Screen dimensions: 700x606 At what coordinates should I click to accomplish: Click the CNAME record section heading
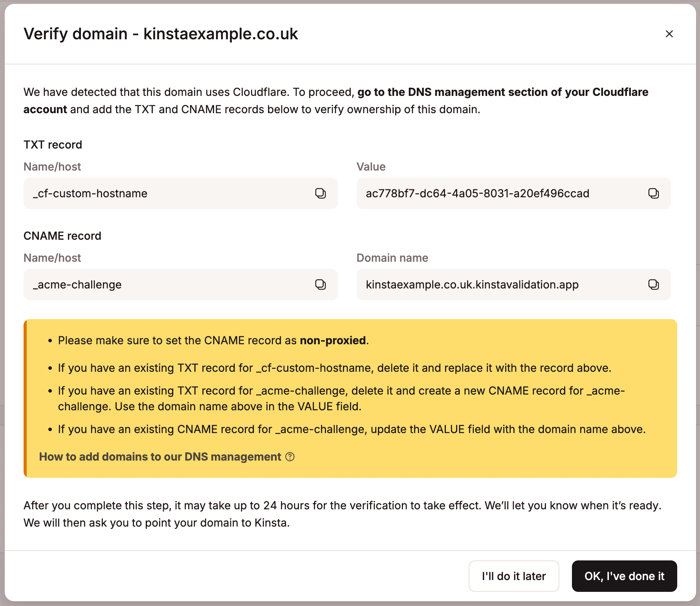tap(62, 236)
